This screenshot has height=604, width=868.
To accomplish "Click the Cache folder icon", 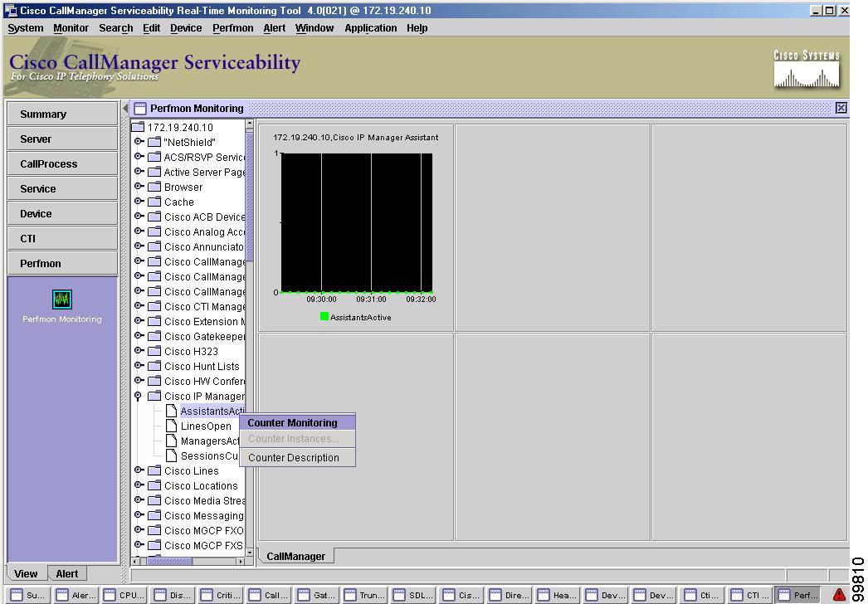I will coord(154,202).
